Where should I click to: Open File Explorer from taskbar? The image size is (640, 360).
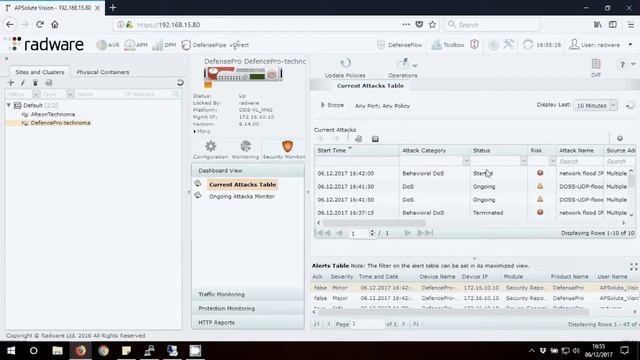click(57, 351)
